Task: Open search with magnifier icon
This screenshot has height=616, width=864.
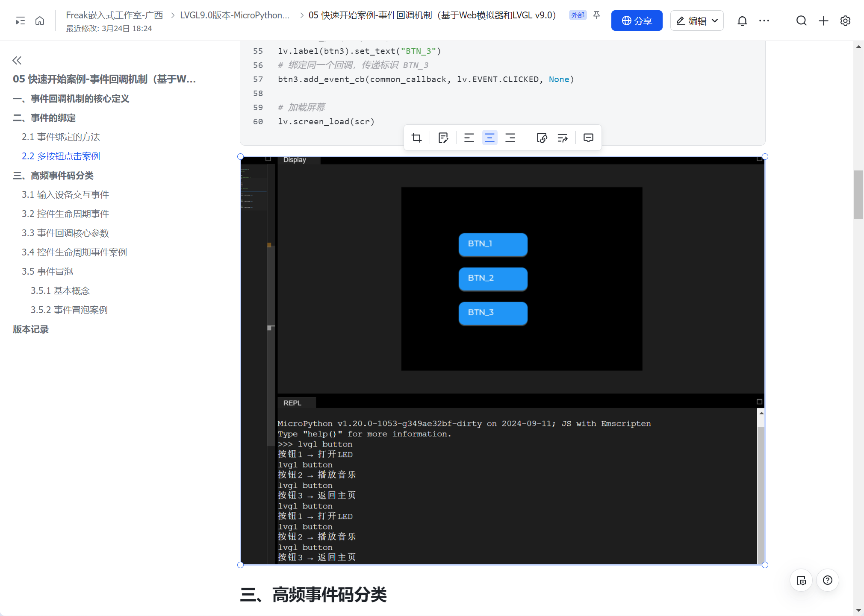Action: (x=802, y=21)
